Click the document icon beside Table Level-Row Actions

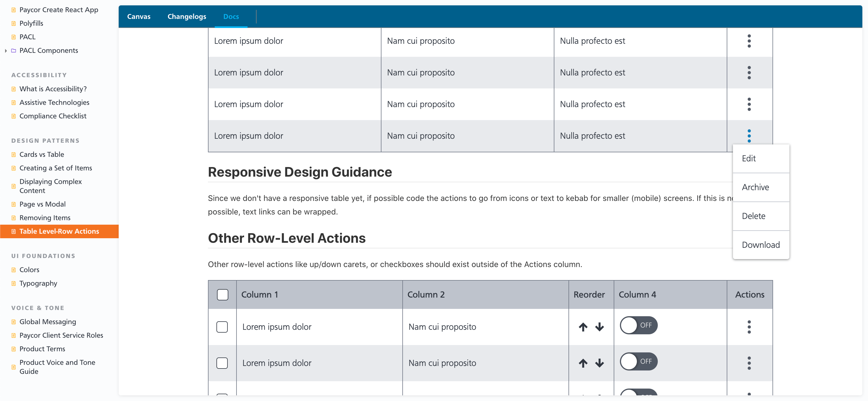point(13,231)
